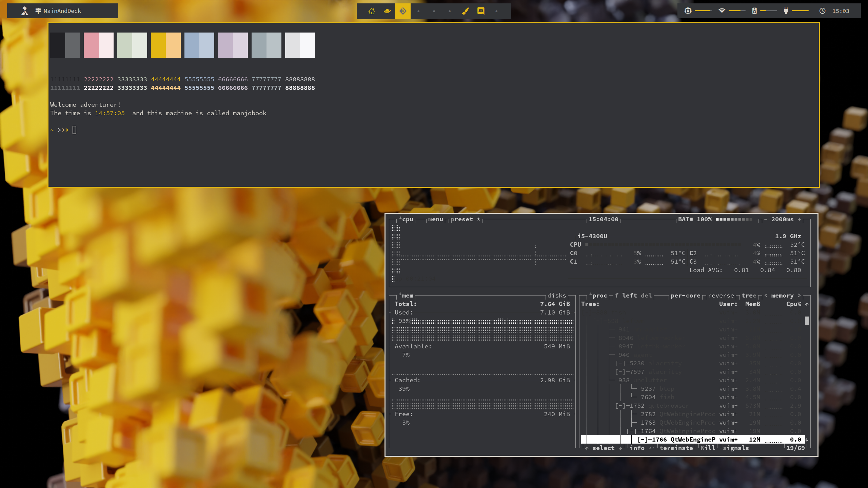Open the btop preset selector

(x=461, y=219)
